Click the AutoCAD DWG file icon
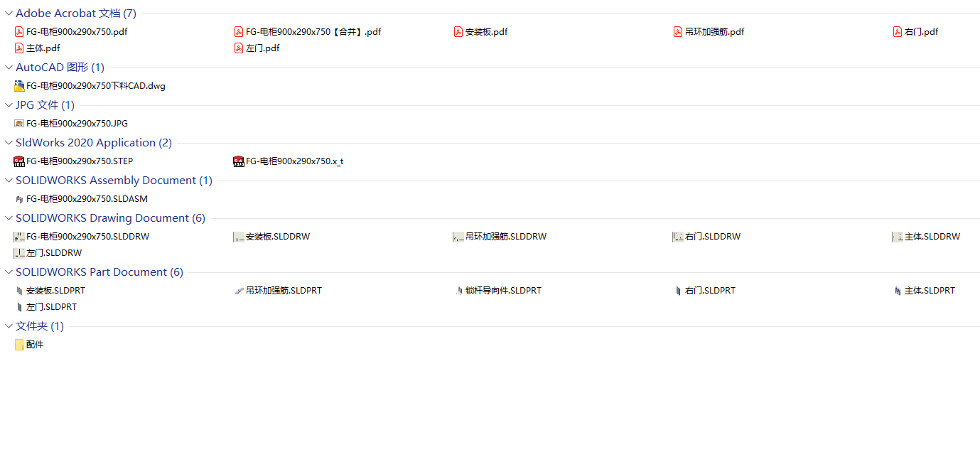The height and width of the screenshot is (467, 980). [x=19, y=85]
